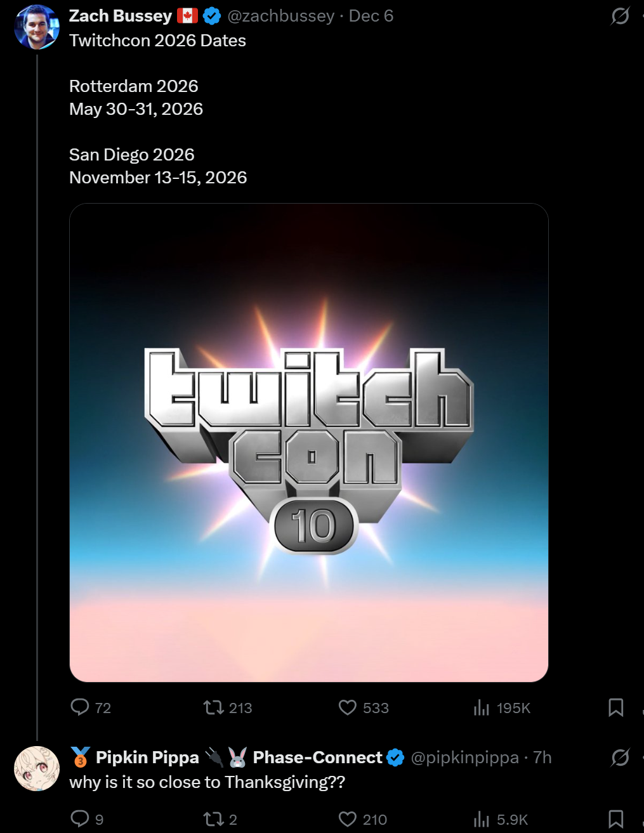The height and width of the screenshot is (833, 644).
Task: Retweet the Twitchcon 2026 Dates post
Action: click(x=228, y=707)
